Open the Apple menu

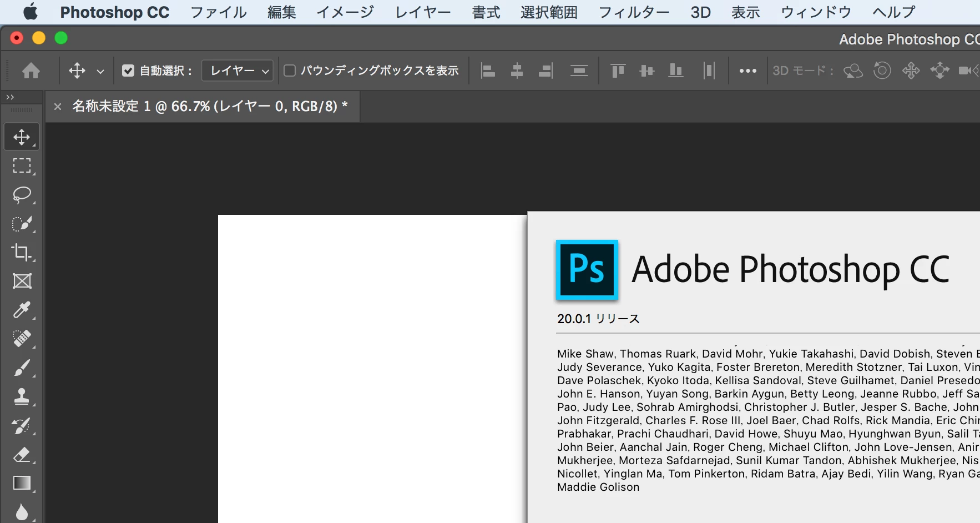tap(31, 12)
